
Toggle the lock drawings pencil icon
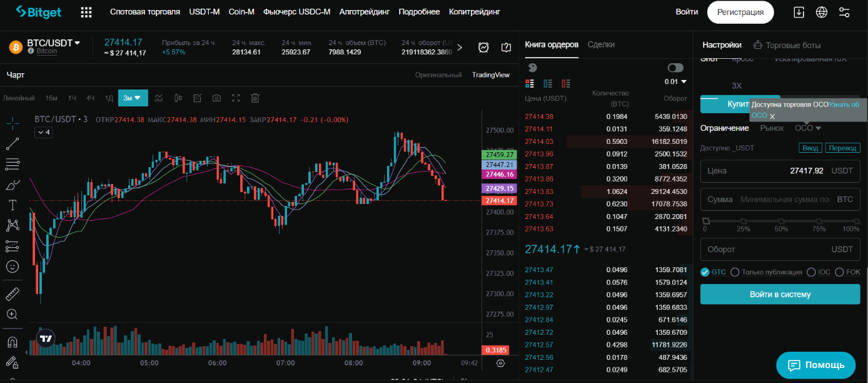tap(12, 362)
